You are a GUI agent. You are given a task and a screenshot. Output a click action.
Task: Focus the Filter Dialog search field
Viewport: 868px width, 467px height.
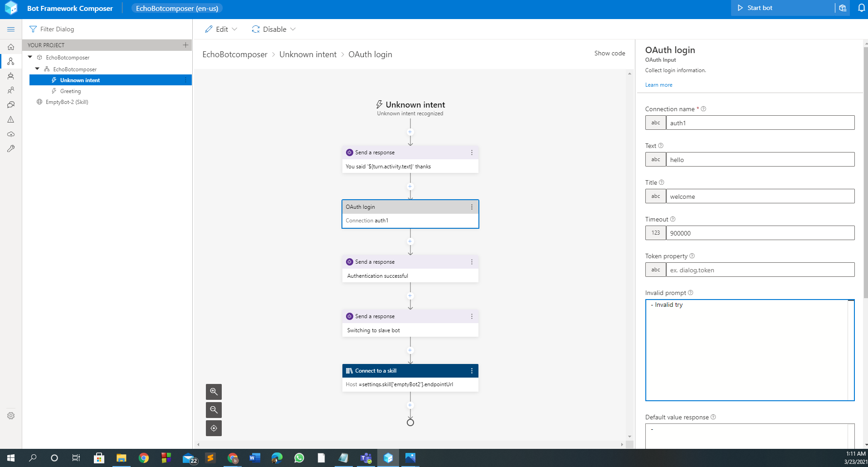point(107,29)
